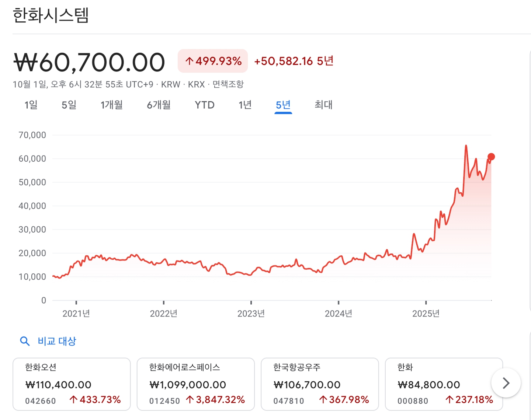This screenshot has width=531, height=420.
Task: Click the 한화시스템 title heading
Action: point(51,15)
